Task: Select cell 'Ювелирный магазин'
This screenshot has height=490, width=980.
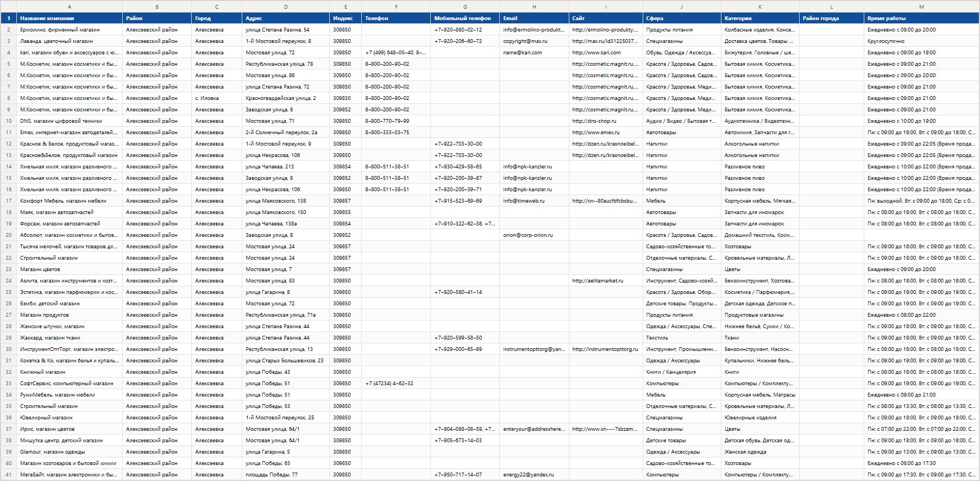Action: tap(70, 418)
